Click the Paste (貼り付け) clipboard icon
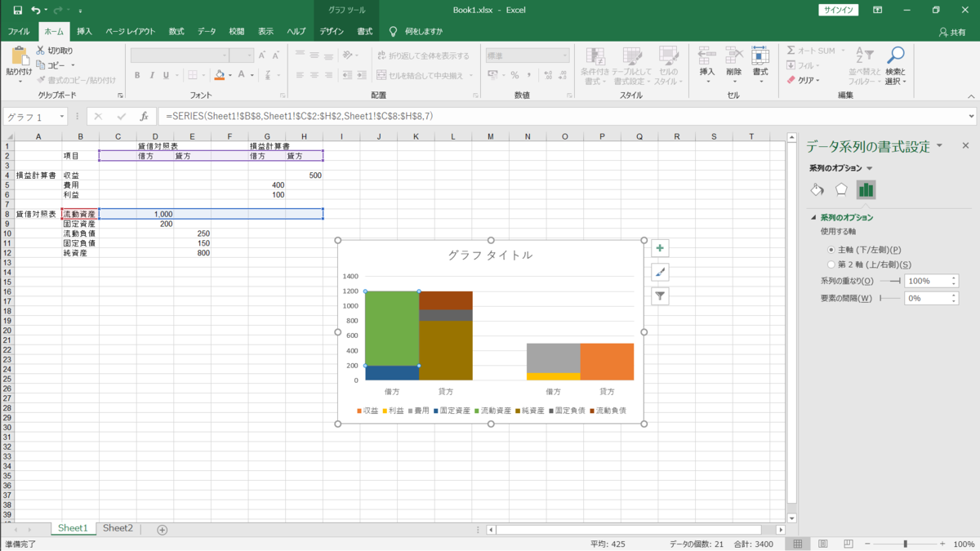The width and height of the screenshot is (980, 551). pyautogui.click(x=18, y=57)
